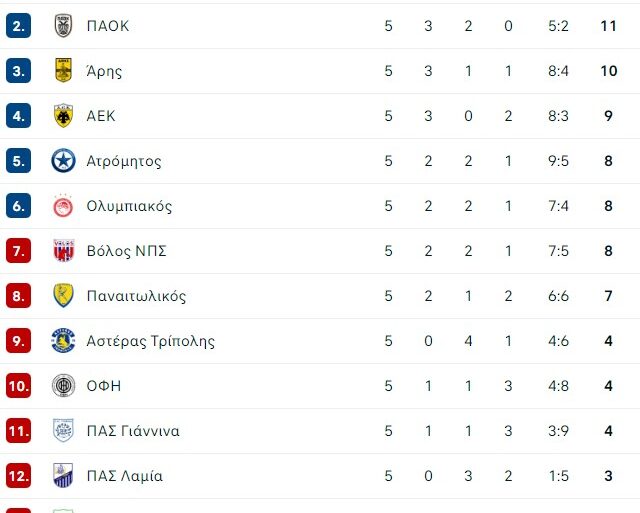Viewport: 640px width, 513px height.
Task: Click the ΑΕΚ club logo
Action: (x=63, y=116)
